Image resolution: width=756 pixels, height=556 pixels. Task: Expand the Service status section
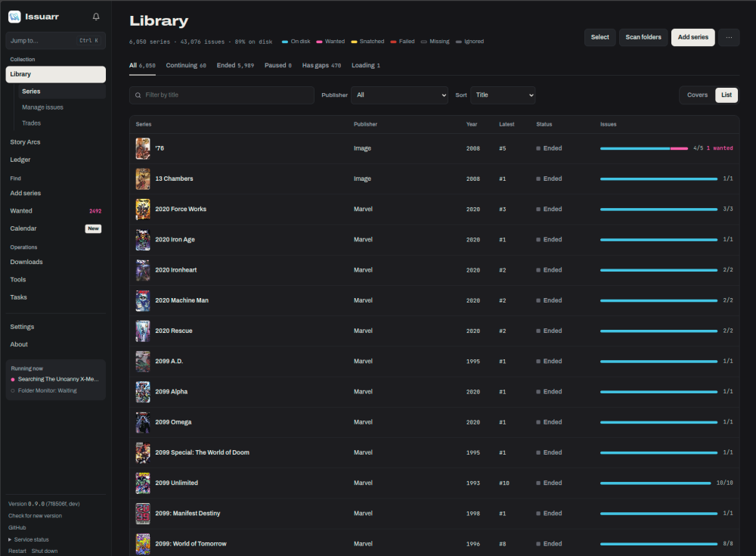[x=29, y=539]
